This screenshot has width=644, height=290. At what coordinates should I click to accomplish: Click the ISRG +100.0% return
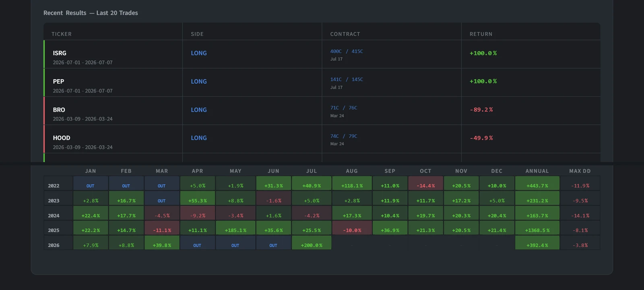[483, 53]
